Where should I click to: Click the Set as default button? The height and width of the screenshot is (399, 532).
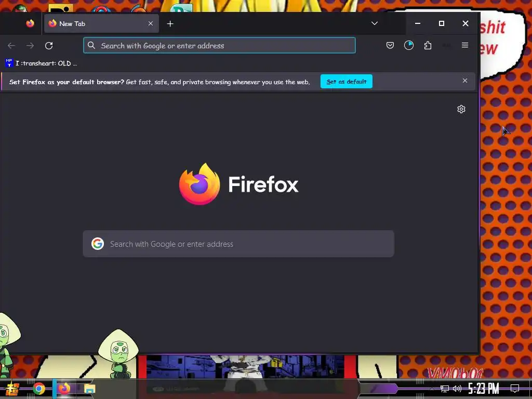pos(347,82)
